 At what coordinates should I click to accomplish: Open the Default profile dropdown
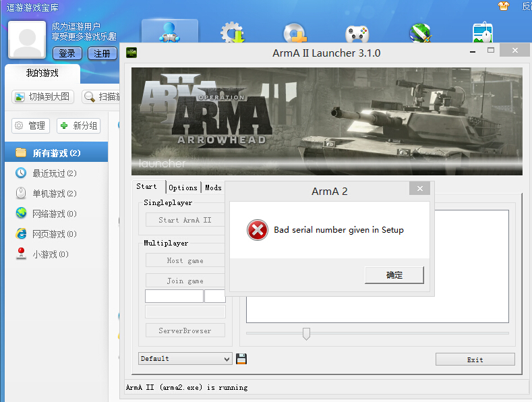click(185, 359)
